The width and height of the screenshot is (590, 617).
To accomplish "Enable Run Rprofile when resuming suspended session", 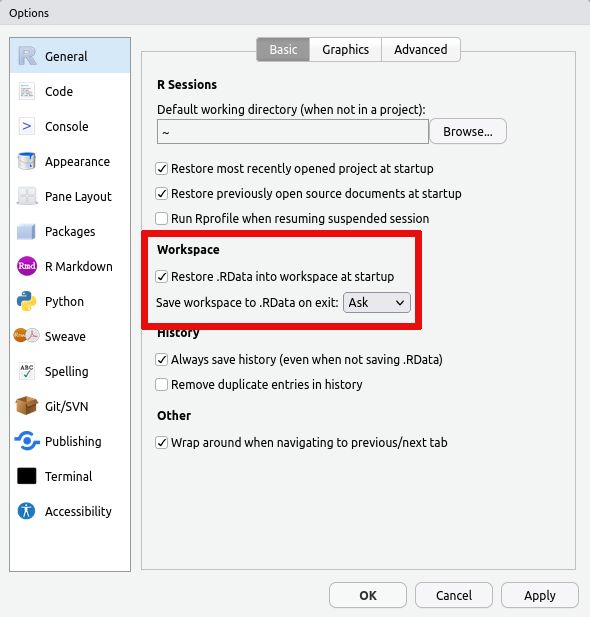I will 161,218.
